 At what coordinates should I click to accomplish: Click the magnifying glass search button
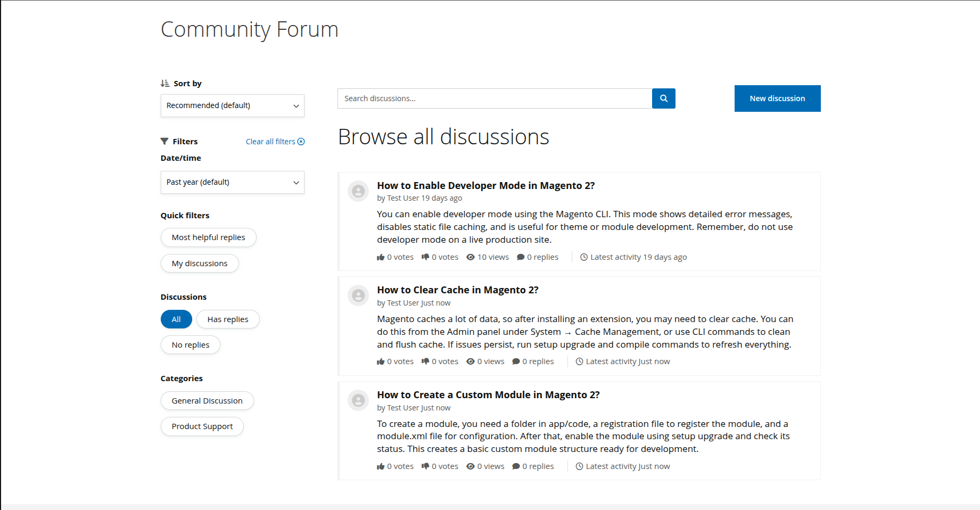[x=663, y=98]
